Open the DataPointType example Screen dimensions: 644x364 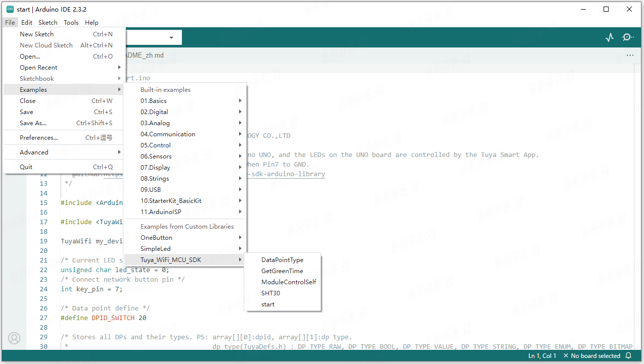click(283, 260)
